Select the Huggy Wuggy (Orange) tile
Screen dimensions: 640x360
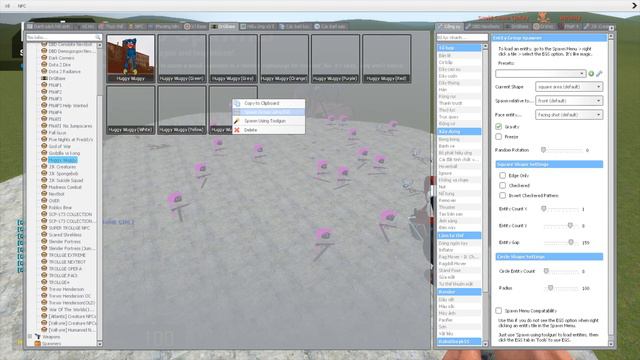coord(284,58)
